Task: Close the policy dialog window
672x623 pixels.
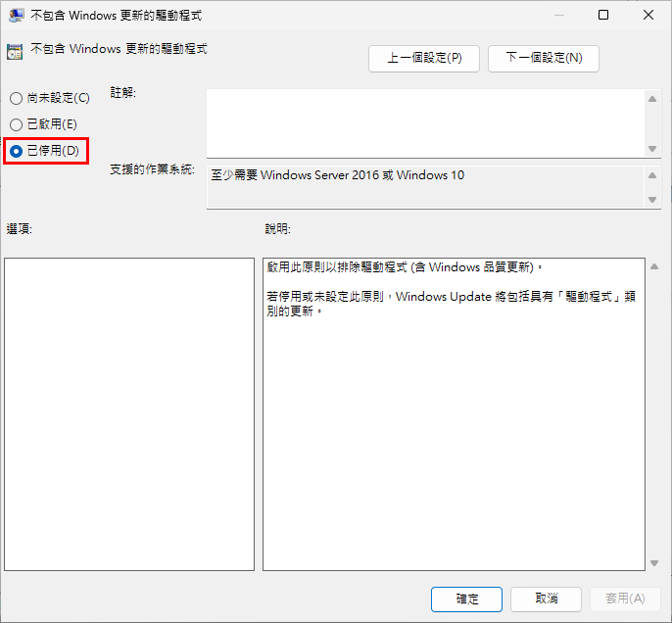Action: coord(648,15)
